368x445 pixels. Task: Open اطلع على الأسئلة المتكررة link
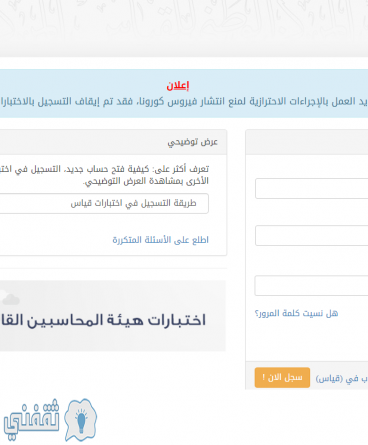[160, 240]
